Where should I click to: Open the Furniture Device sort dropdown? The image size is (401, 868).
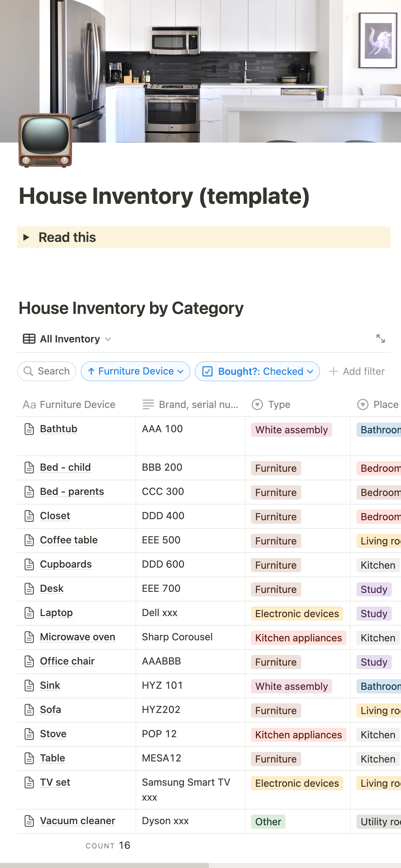point(135,371)
